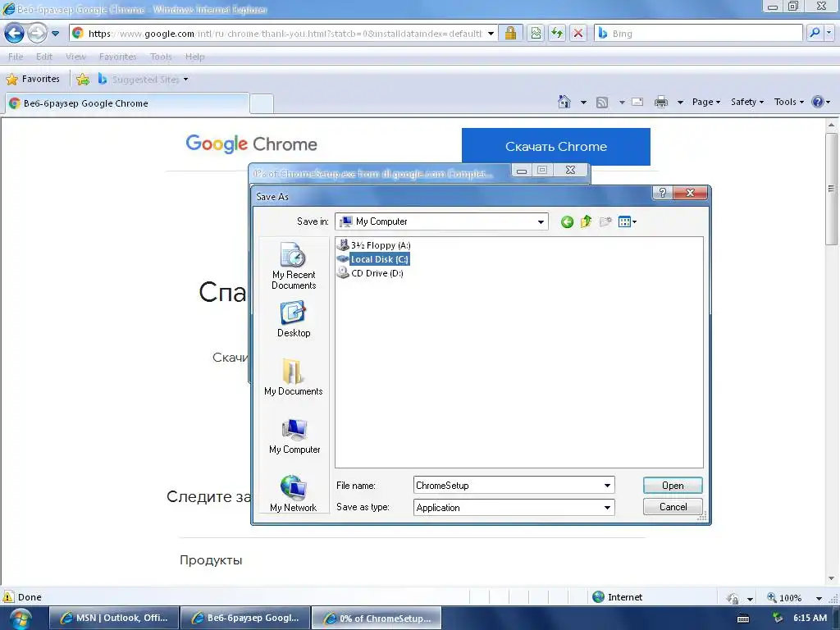Select My Documents in the places bar
Image resolution: width=840 pixels, height=630 pixels.
[x=294, y=377]
